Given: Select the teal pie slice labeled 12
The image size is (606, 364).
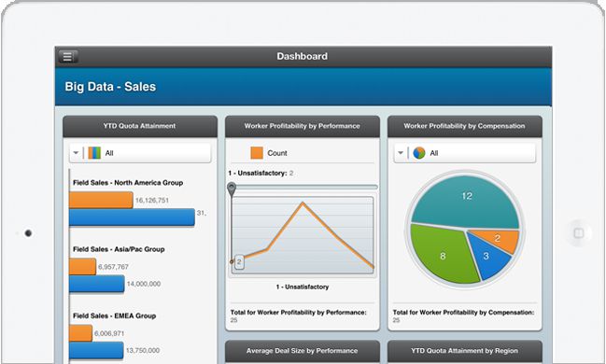Looking at the screenshot, I should click(x=466, y=201).
